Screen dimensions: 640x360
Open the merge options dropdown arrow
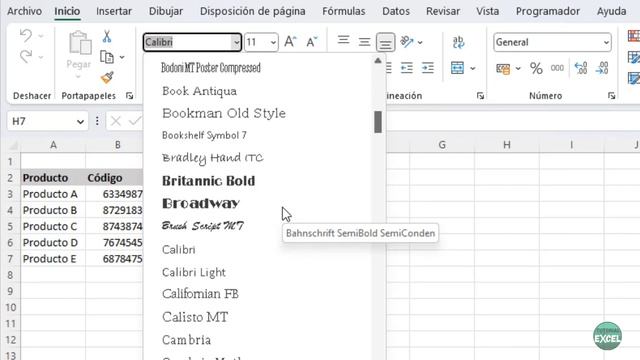[x=473, y=68]
